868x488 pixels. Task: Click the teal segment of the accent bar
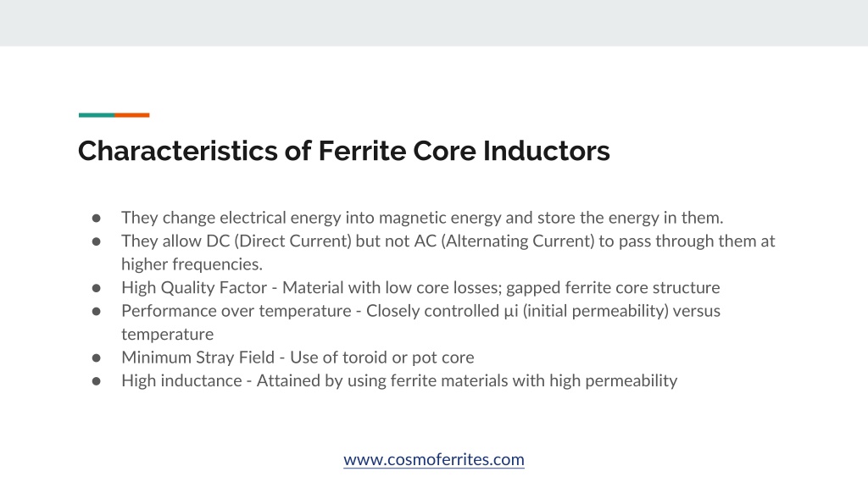click(97, 115)
